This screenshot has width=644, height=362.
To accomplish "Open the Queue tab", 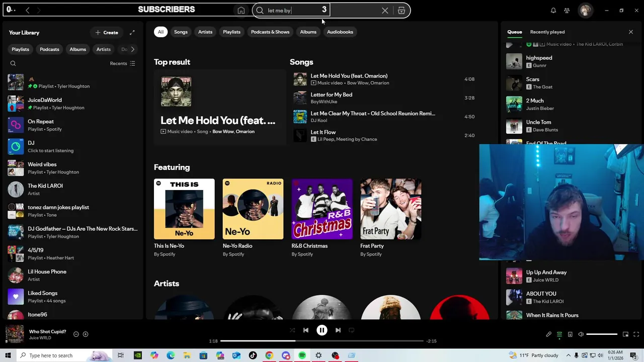I will (514, 32).
